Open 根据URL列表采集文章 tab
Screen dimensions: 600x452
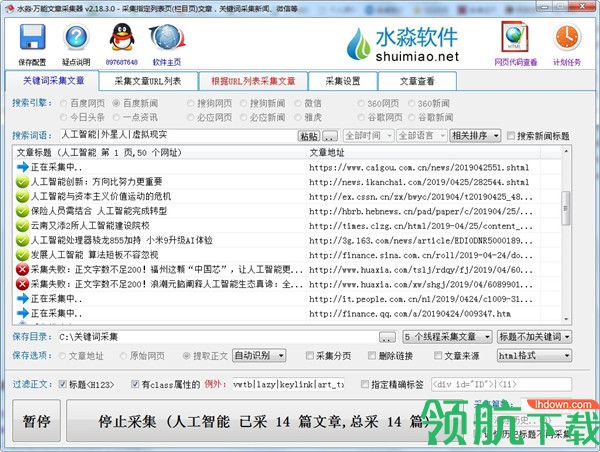[253, 81]
